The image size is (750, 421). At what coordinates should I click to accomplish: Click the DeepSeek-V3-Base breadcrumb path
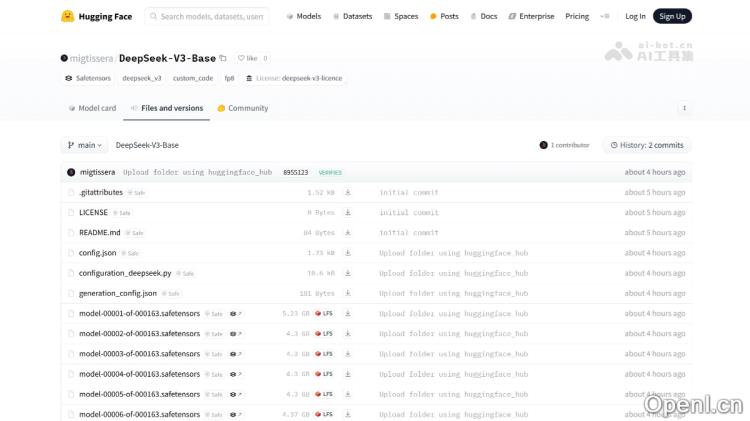click(x=147, y=145)
